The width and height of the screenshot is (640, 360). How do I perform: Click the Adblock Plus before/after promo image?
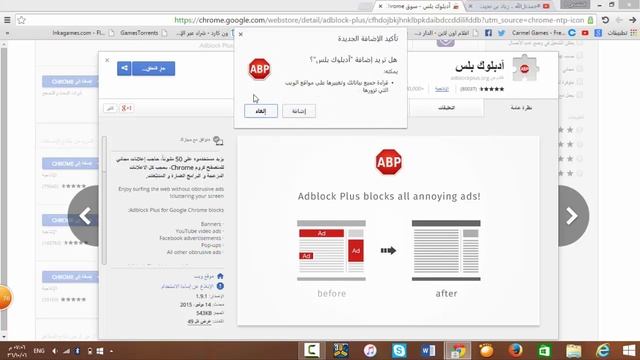coord(388,231)
